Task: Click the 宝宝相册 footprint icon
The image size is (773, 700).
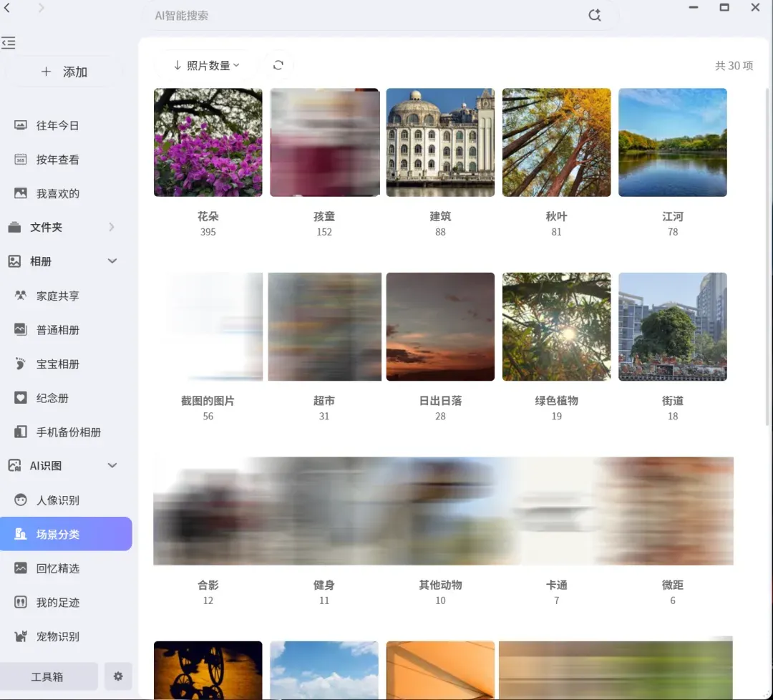Action: tap(21, 364)
